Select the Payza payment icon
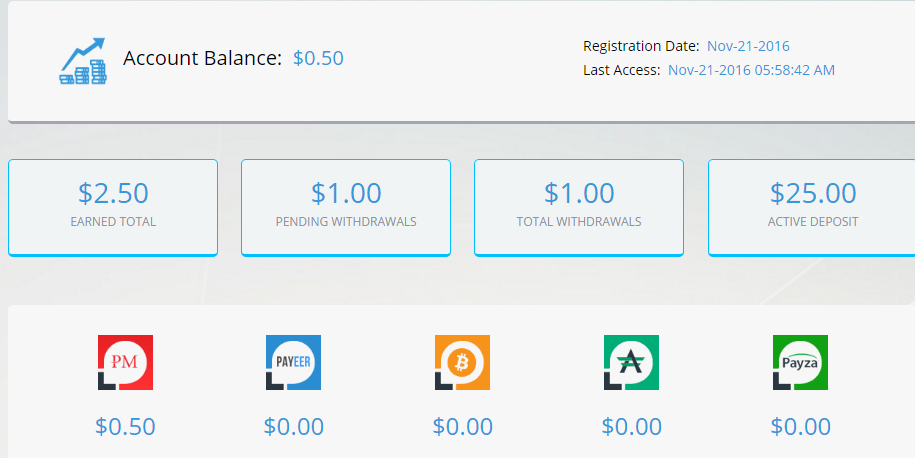 pos(800,362)
